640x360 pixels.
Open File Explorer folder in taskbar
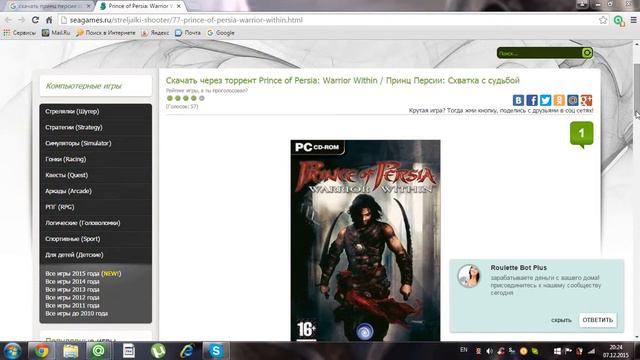coord(70,351)
